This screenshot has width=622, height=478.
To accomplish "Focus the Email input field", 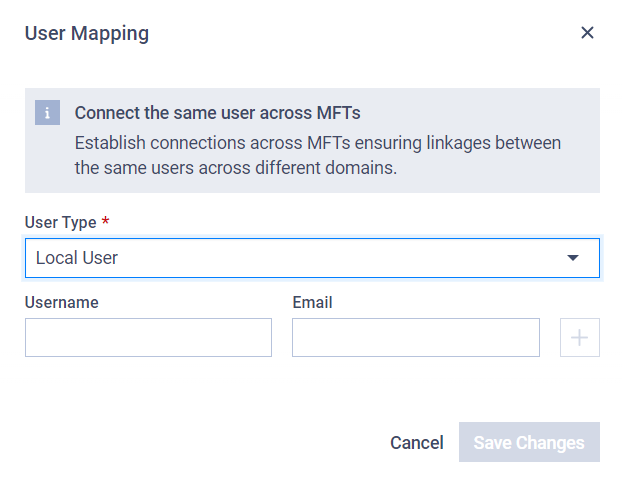I will pos(416,338).
